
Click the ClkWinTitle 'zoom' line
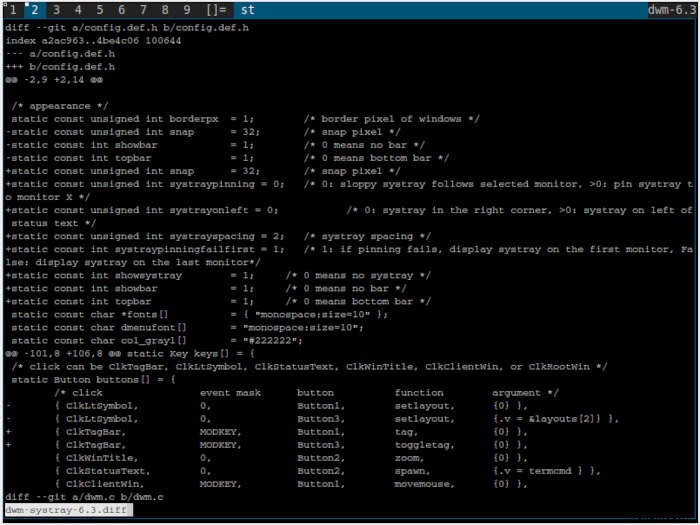click(x=291, y=458)
